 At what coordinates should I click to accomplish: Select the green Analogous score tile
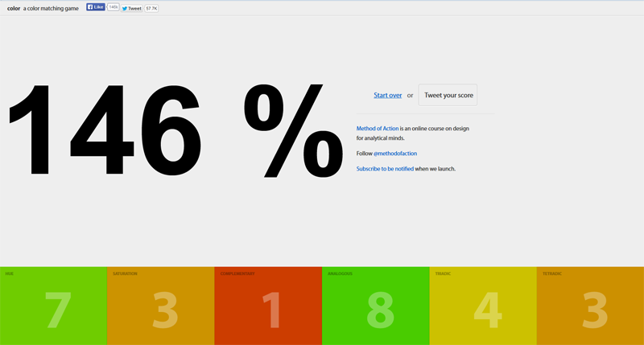pos(375,306)
